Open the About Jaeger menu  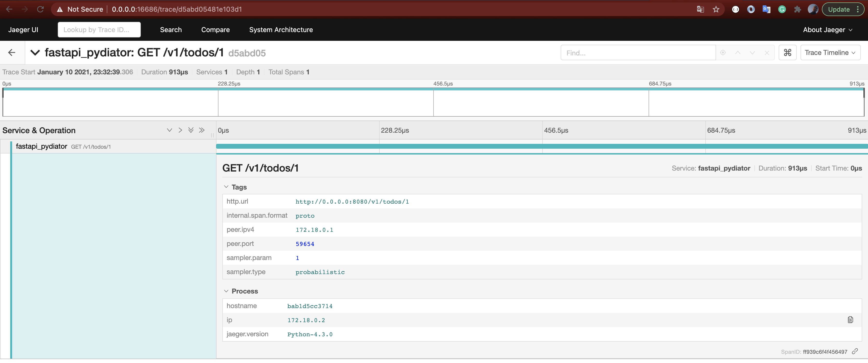[x=827, y=30]
